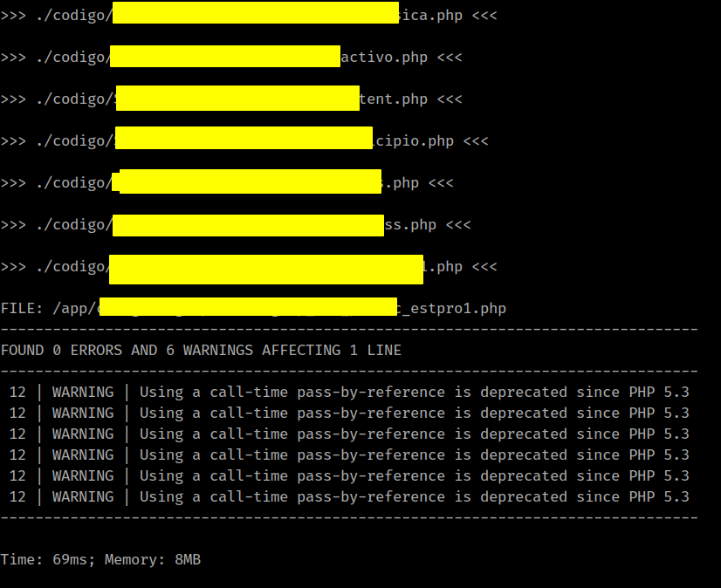Click the 'Time: 69ms; Memory: 8MB' line
Screen dimensions: 721x588
coord(100,559)
